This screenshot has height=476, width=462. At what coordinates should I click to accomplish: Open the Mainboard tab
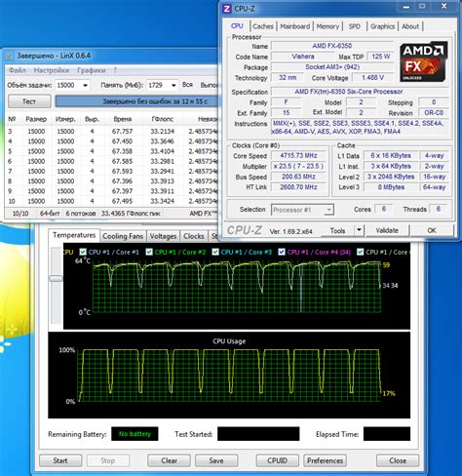point(295,26)
